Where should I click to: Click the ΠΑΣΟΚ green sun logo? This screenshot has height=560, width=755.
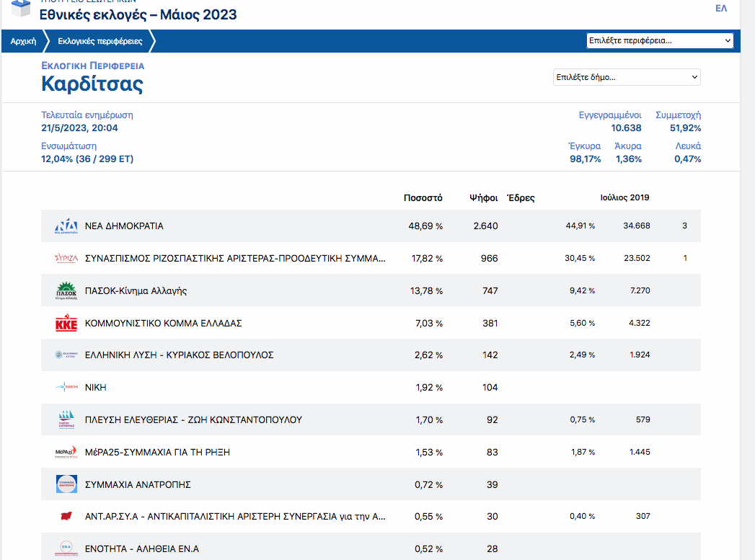coord(66,290)
